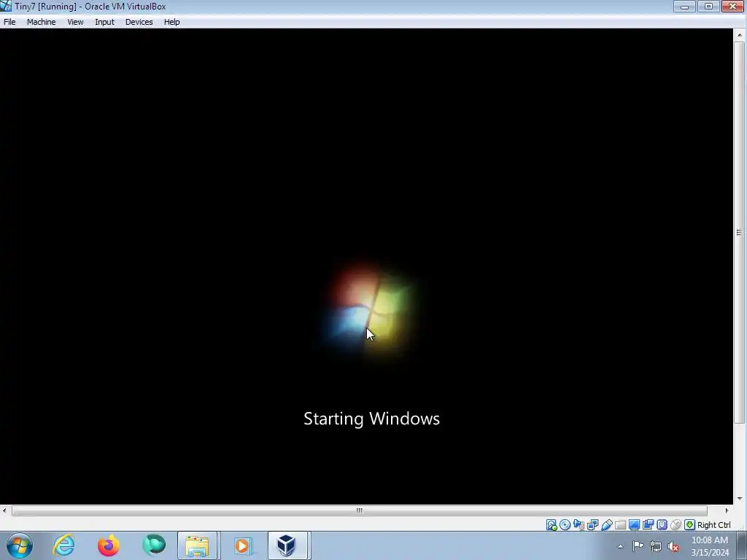
Task: Open the File menu
Action: (9, 22)
